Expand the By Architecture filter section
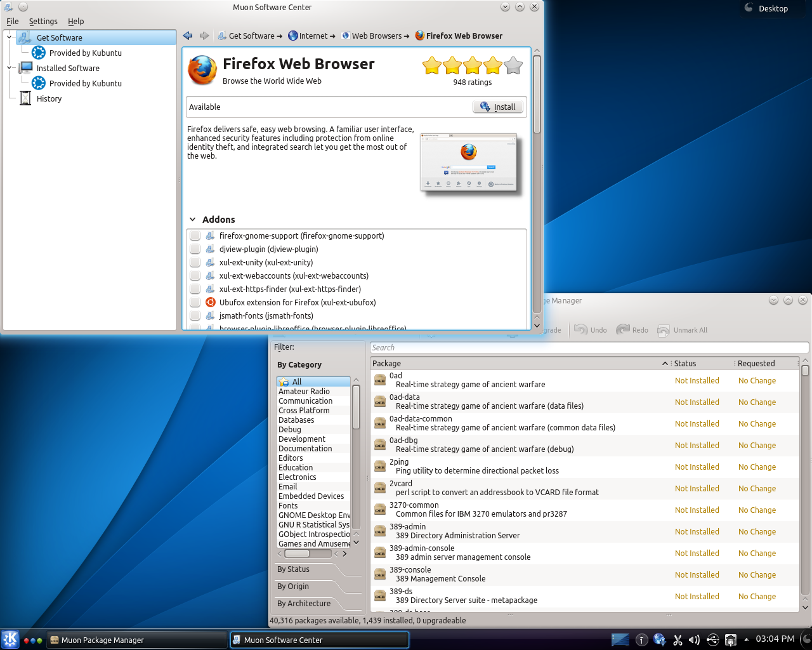This screenshot has height=650, width=812. click(x=317, y=604)
